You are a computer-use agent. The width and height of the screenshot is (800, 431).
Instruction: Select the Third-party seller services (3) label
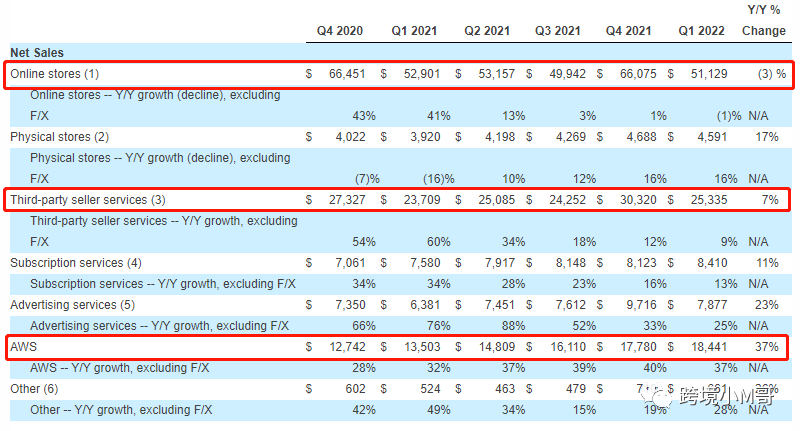click(x=88, y=200)
